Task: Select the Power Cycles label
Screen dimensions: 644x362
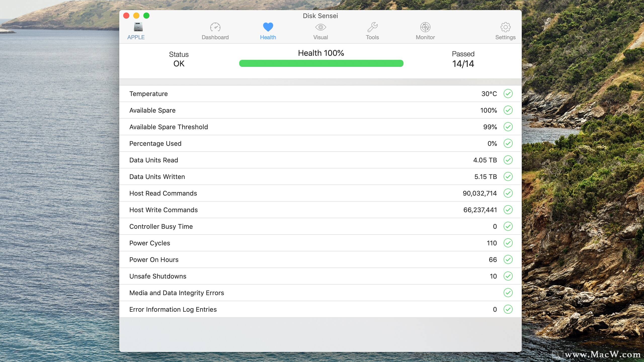Action: [x=150, y=243]
